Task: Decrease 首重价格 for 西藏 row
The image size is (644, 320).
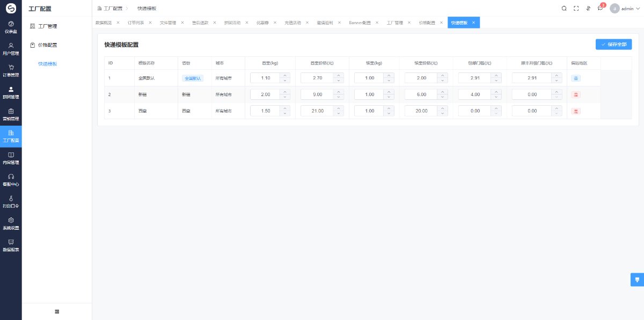Action: pos(338,114)
